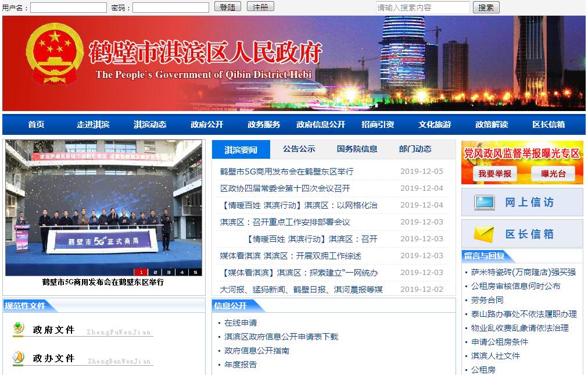Click the 曝光台 button
Viewport: 588px width, 375px height.
click(553, 174)
